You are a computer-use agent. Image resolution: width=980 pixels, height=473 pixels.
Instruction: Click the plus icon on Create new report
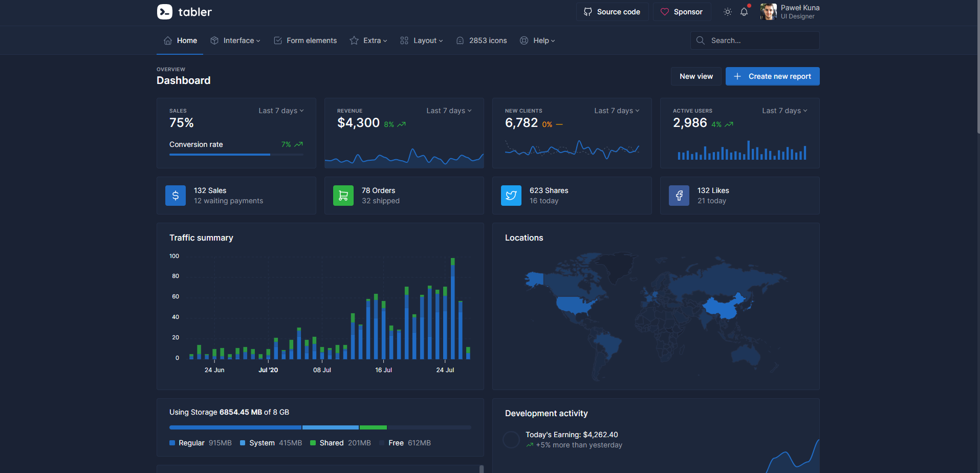(737, 76)
